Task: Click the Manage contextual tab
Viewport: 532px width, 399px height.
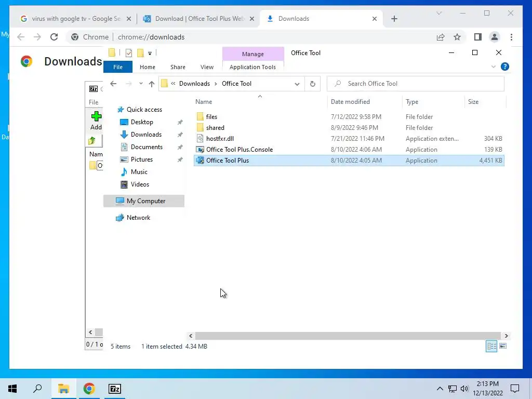Action: [253, 54]
